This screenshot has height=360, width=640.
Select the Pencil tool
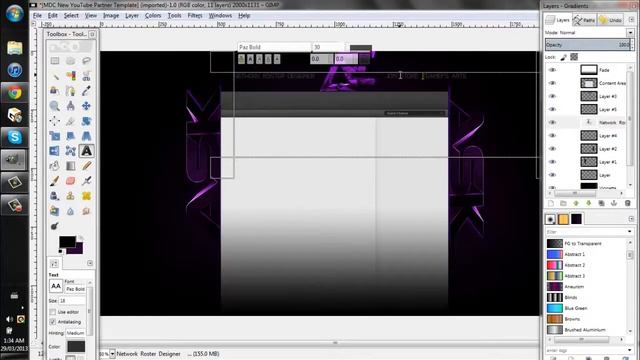86,166
